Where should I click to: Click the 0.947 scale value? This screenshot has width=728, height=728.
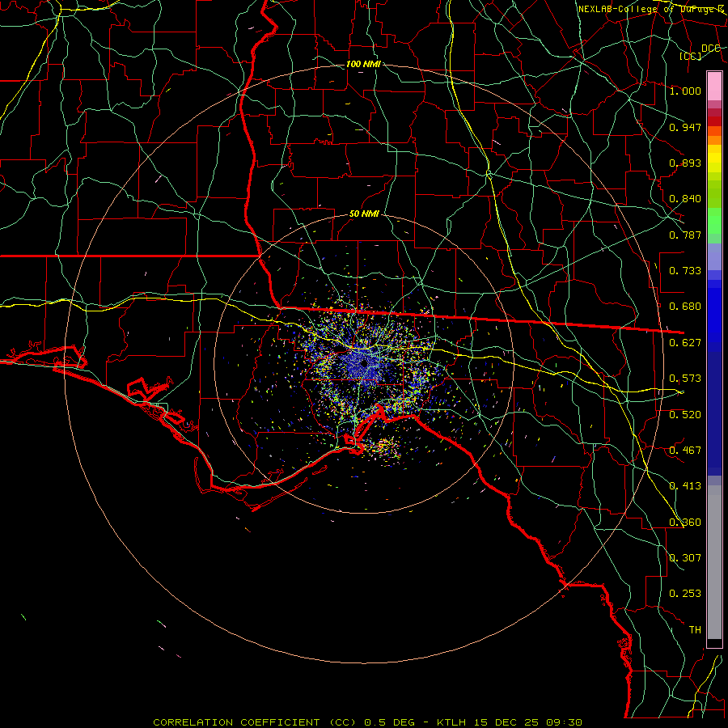point(685,127)
